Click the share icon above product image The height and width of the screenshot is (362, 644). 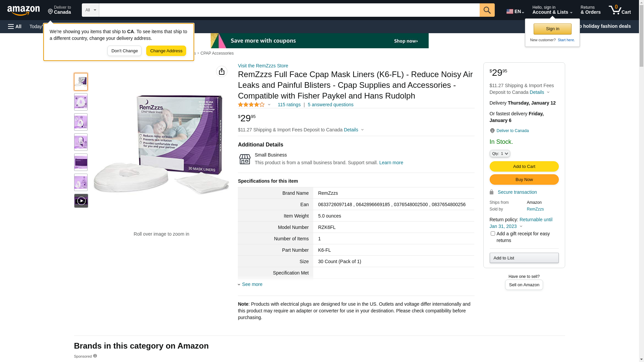point(222,71)
